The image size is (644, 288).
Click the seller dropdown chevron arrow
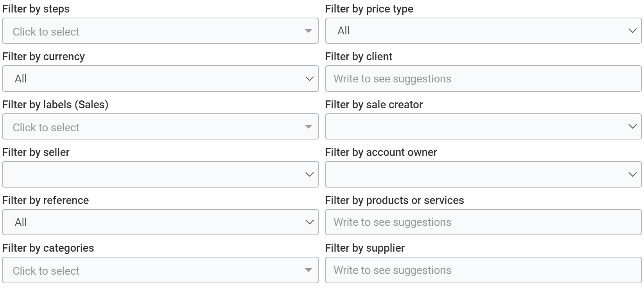309,175
